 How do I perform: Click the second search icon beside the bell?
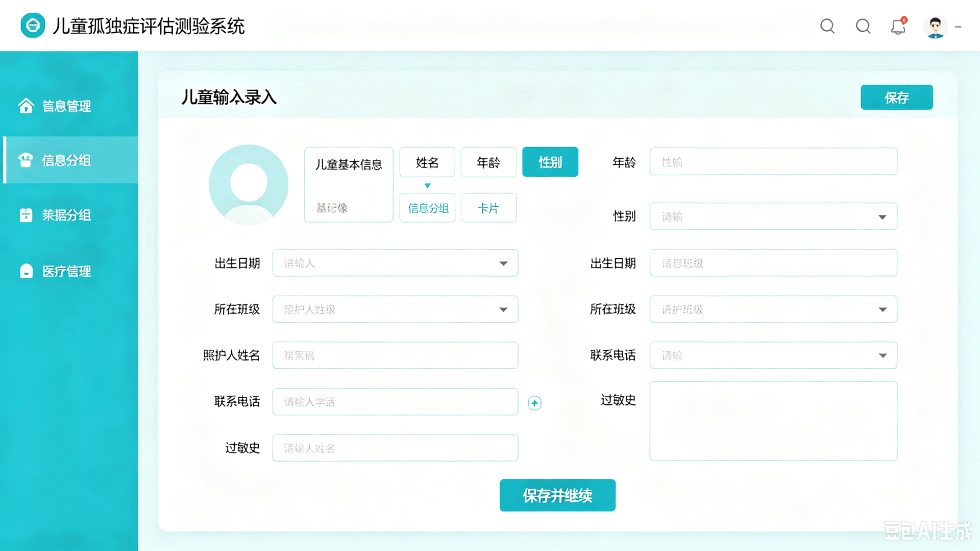point(863,26)
